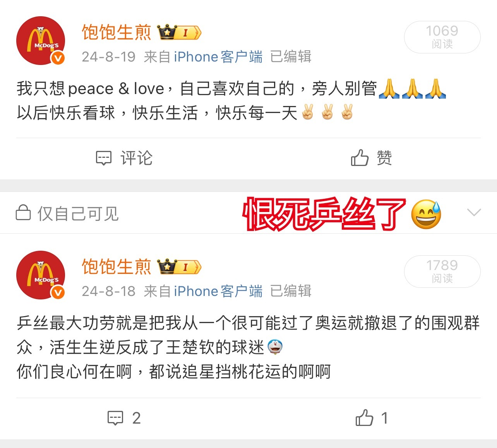
Task: Tap the Doraemon emoji in the second post
Action: [x=275, y=347]
